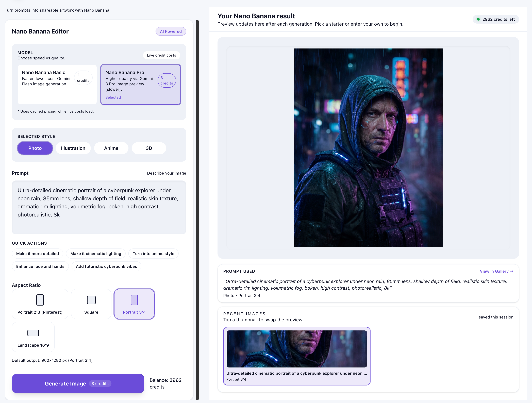Click the Portrait 3:4 aspect ratio icon
The width and height of the screenshot is (532, 403).
point(134,300)
